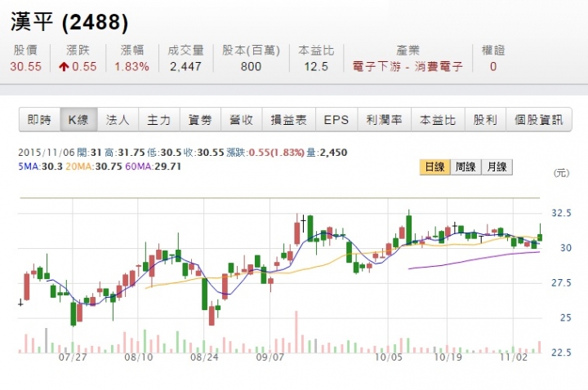
Task: View the 個股資訊 stock info tab
Action: point(539,120)
